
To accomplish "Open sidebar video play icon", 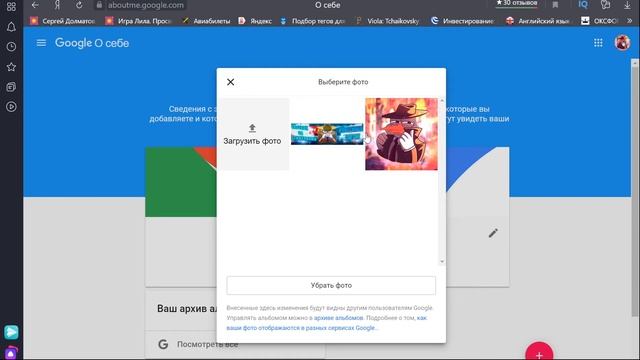I will coord(11,107).
